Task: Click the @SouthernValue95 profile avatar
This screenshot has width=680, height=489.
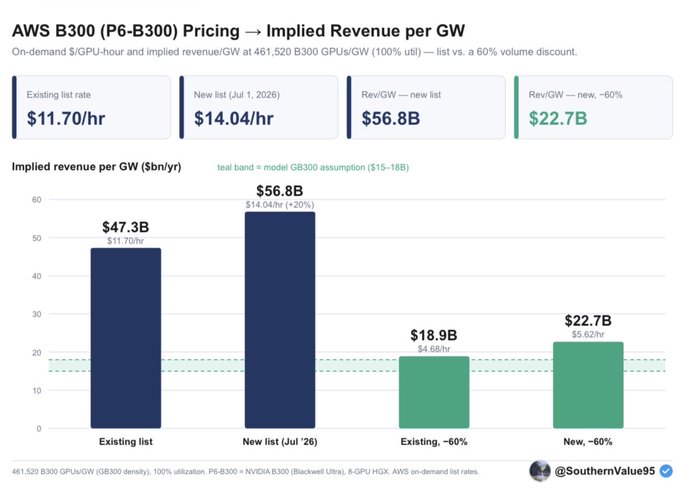Action: (539, 471)
